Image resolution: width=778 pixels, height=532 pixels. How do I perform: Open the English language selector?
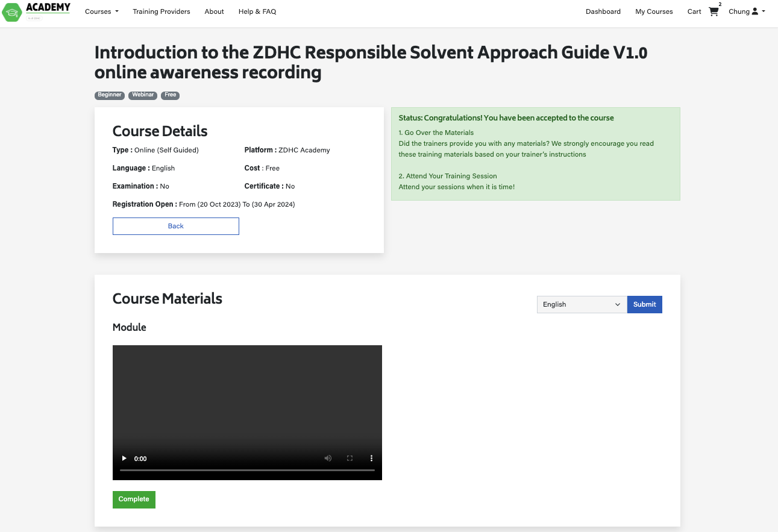pyautogui.click(x=582, y=305)
